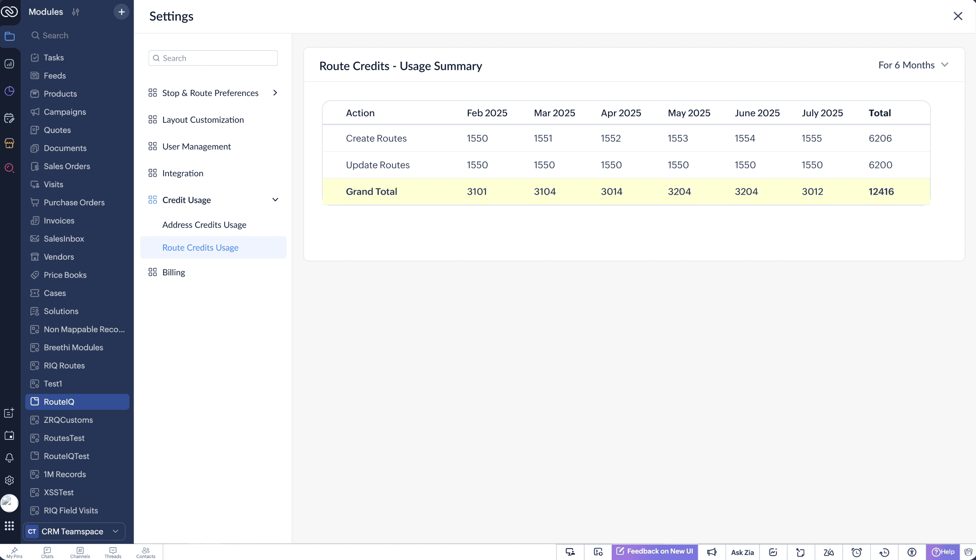
Task: Open the reminders alarm clock icon
Action: pyautogui.click(x=856, y=552)
